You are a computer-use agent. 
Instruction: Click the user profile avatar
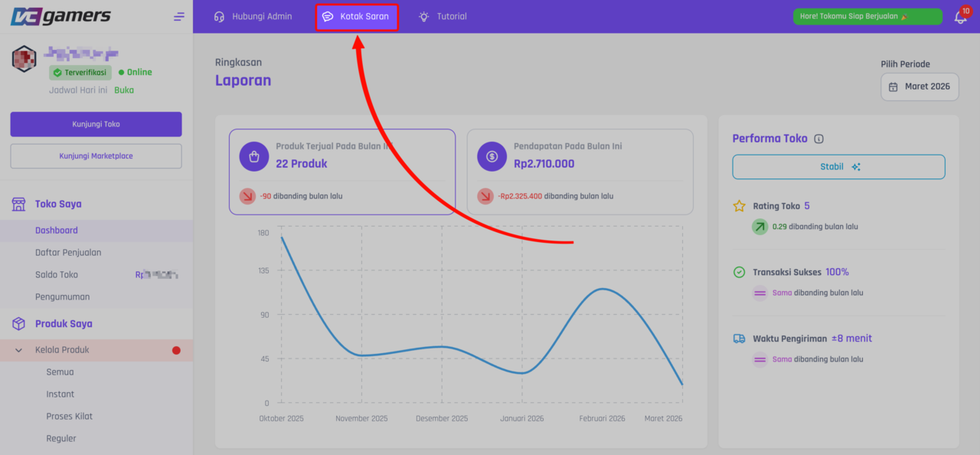coord(24,59)
